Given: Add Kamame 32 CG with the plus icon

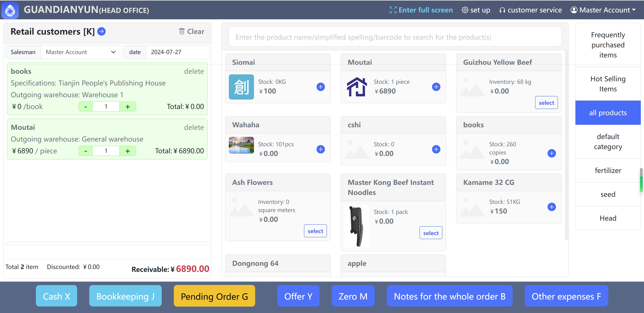Looking at the screenshot, I should [552, 207].
